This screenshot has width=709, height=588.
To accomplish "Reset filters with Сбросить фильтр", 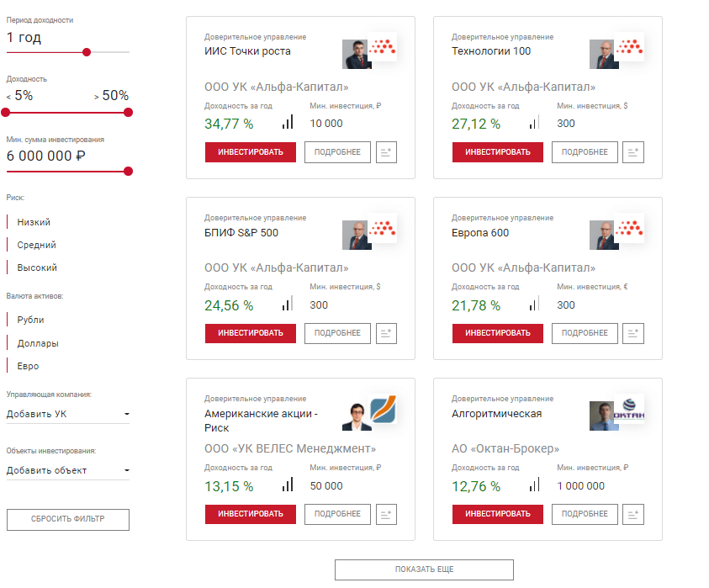I will click(68, 519).
